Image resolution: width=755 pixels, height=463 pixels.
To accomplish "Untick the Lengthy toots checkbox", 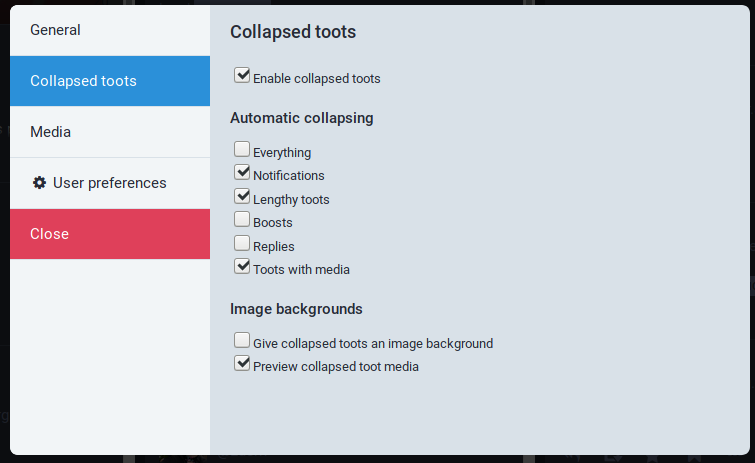I will coord(242,197).
